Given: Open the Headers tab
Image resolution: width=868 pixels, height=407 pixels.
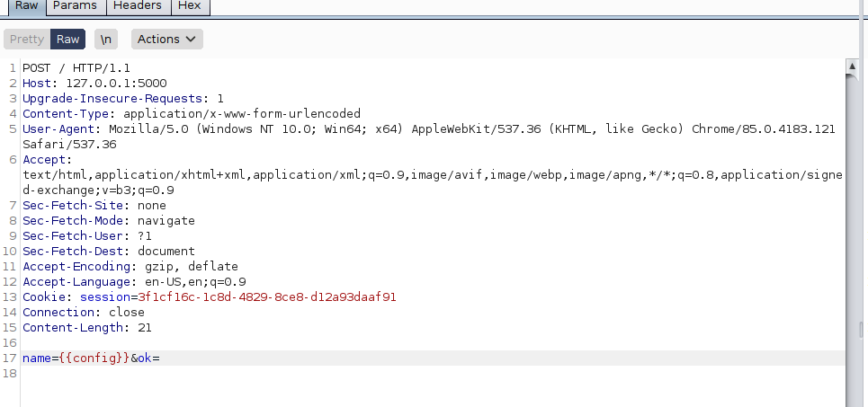Looking at the screenshot, I should (x=138, y=6).
